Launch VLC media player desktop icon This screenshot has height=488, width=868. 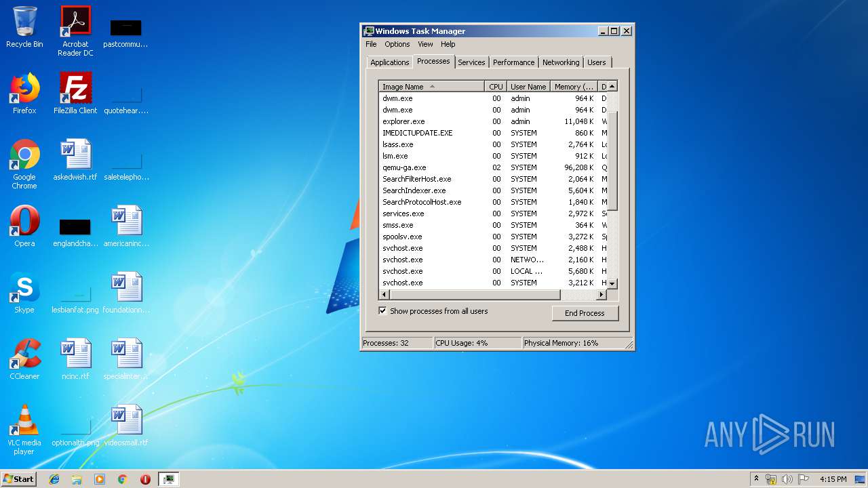(24, 430)
